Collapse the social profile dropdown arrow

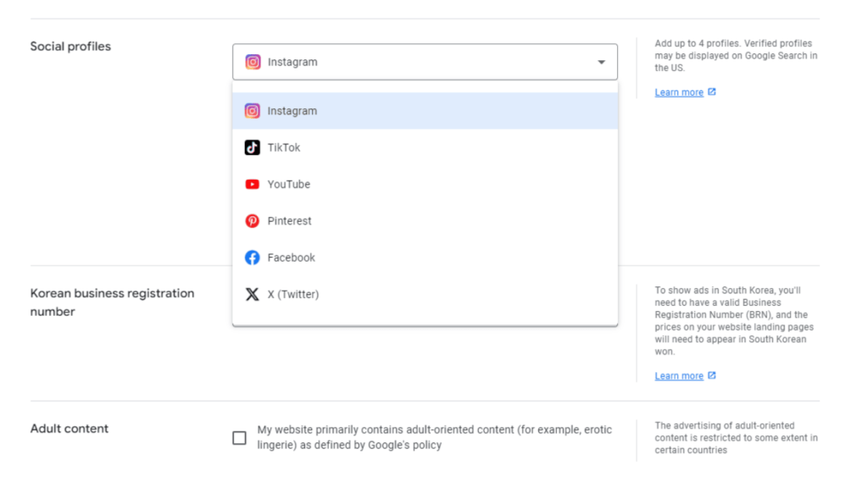click(601, 62)
